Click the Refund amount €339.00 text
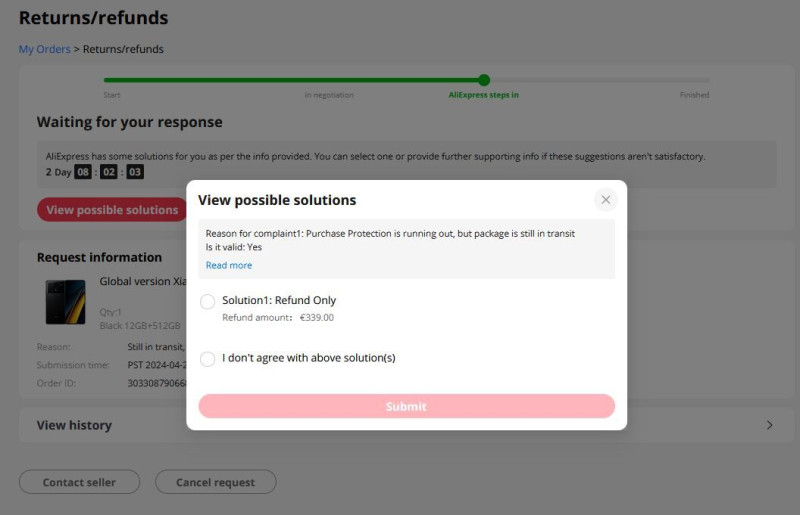800x515 pixels. [x=278, y=318]
